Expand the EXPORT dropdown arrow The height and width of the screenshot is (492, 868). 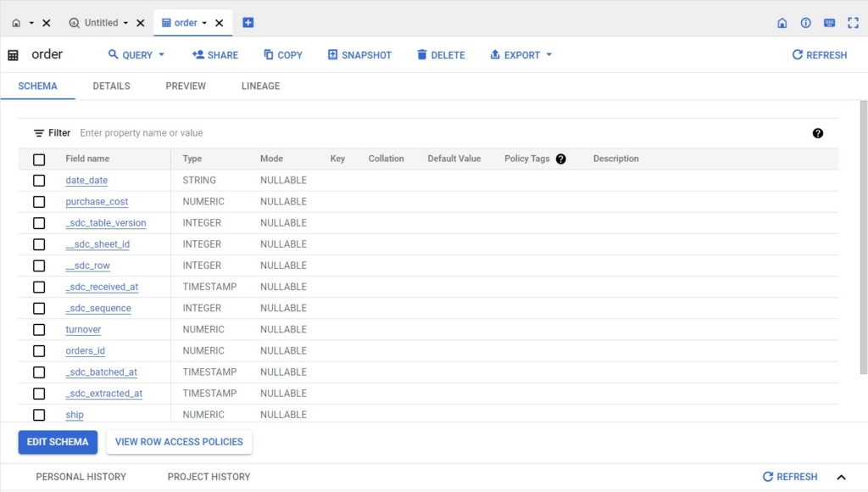tap(549, 55)
